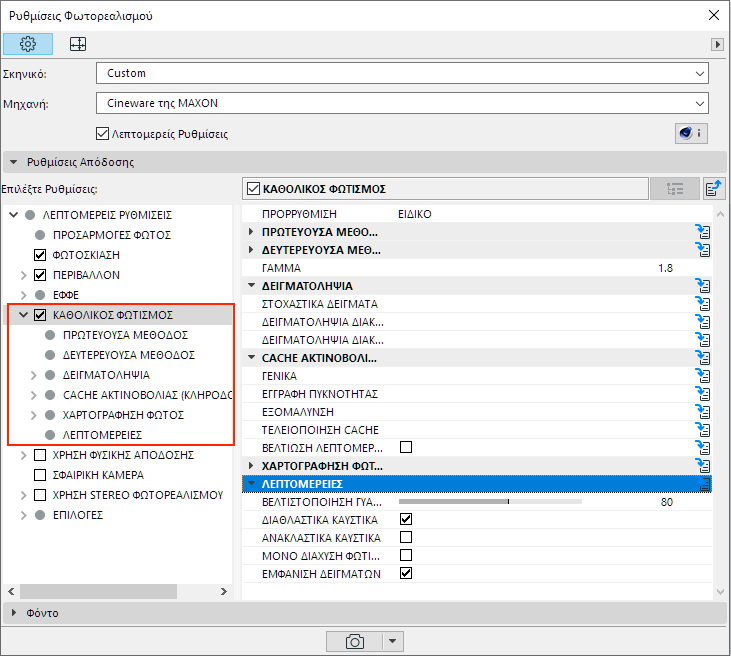731x656 pixels.
Task: Enable ΧΡΗΣΗ STEREO ΦΩΤΟΡΕΑΛΙΣΜΟΥ checkbox
Action: [x=40, y=495]
